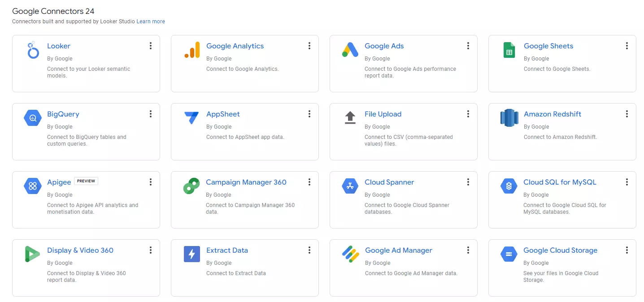The height and width of the screenshot is (302, 644).
Task: Open Amazon Redshift card's more options menu
Action: 627,114
